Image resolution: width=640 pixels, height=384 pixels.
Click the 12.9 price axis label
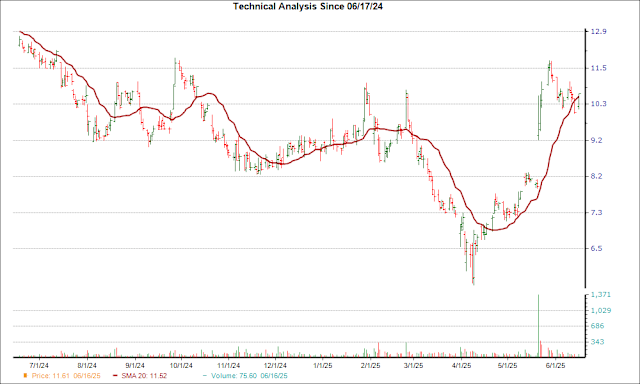click(x=600, y=31)
